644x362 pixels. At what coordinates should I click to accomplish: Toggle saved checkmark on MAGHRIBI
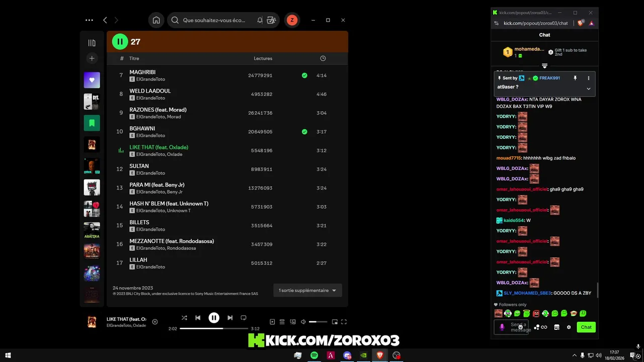click(304, 75)
